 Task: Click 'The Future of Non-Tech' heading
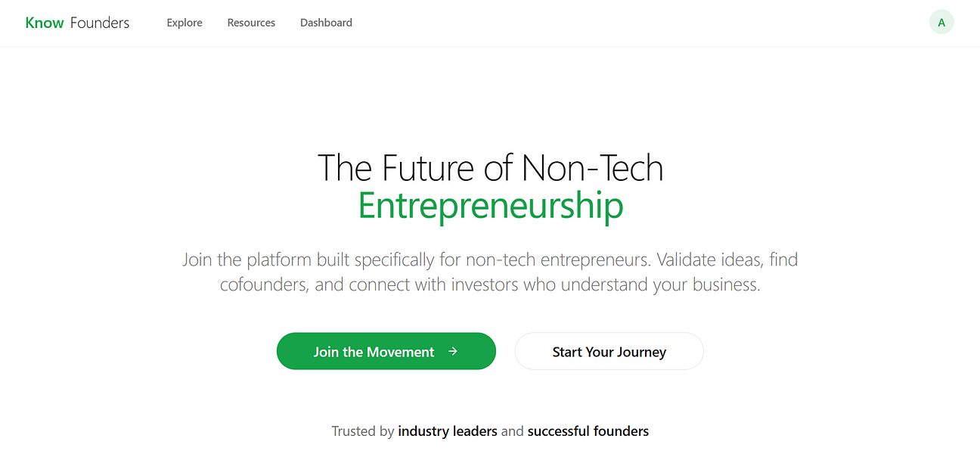coord(490,168)
